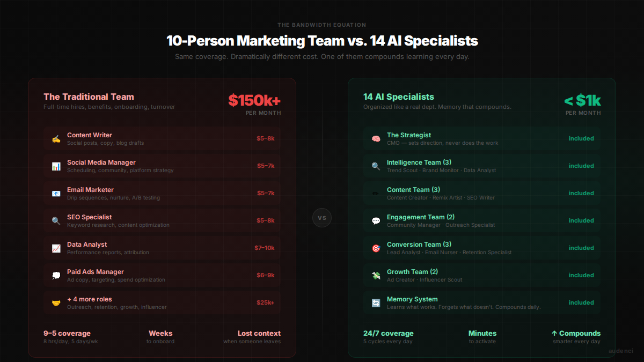This screenshot has width=644, height=362.
Task: Click the Engagement Team speech bubble icon
Action: point(376,221)
